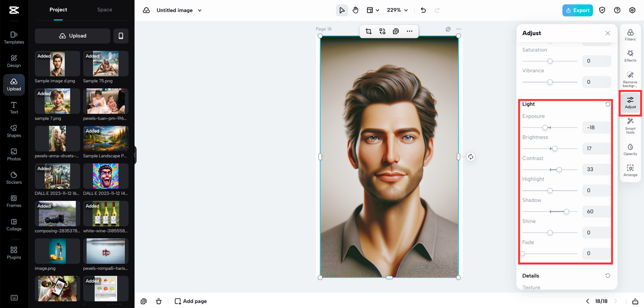The width and height of the screenshot is (644, 308).
Task: Reset the Light section adjustments
Action: point(608,104)
